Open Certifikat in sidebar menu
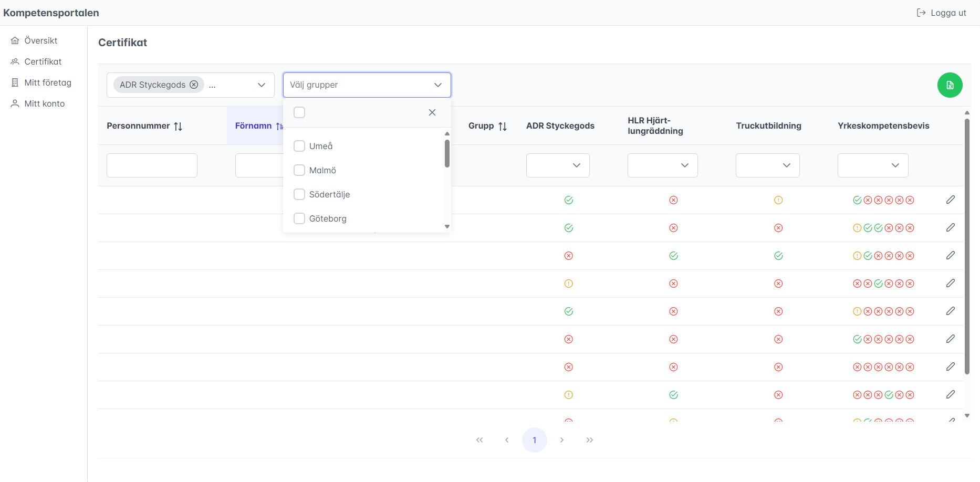This screenshot has width=980, height=482. tap(43, 61)
